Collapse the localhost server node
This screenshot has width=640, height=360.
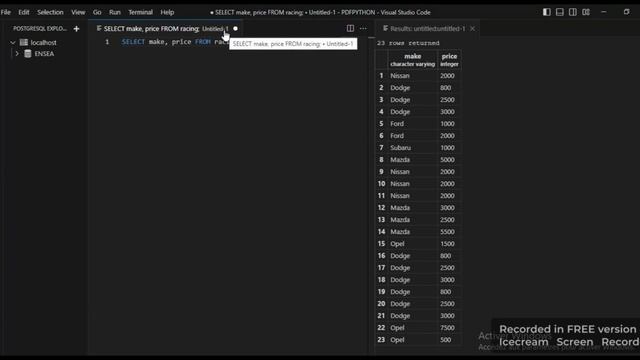[x=13, y=42]
